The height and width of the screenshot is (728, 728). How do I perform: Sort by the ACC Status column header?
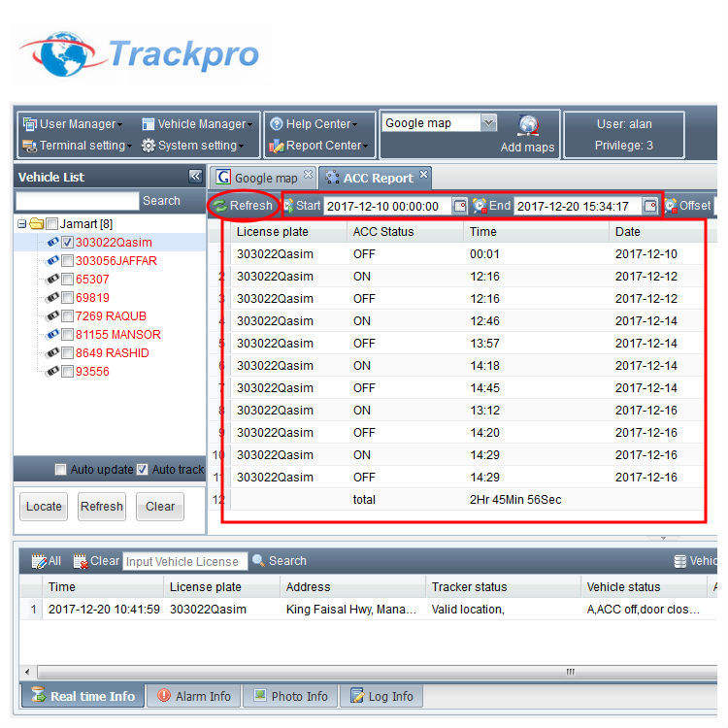[x=405, y=232]
